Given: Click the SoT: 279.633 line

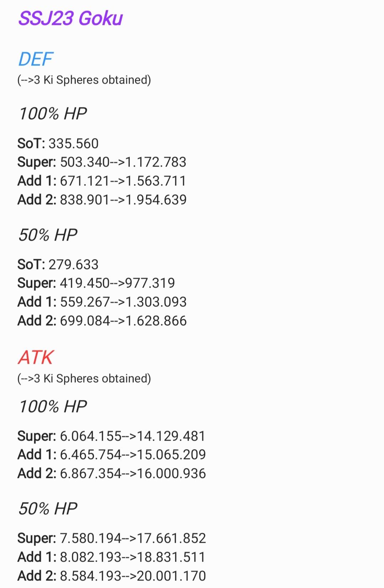Looking at the screenshot, I should tap(58, 264).
